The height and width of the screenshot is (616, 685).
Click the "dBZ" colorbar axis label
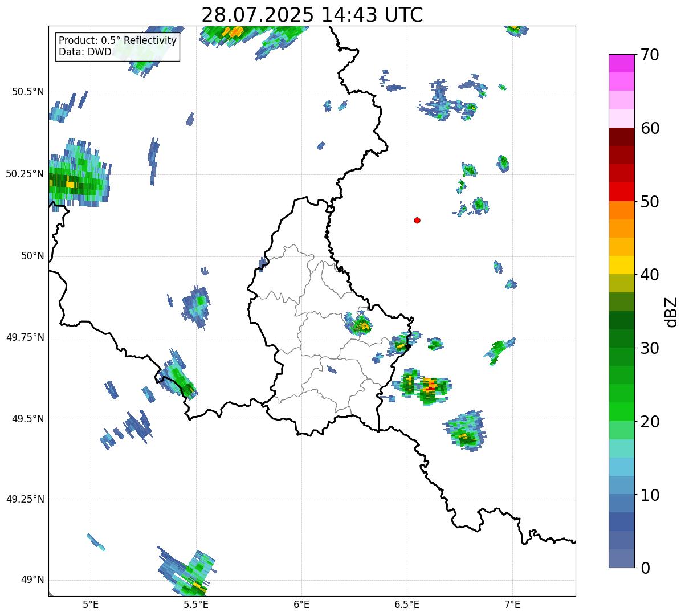pyautogui.click(x=671, y=311)
